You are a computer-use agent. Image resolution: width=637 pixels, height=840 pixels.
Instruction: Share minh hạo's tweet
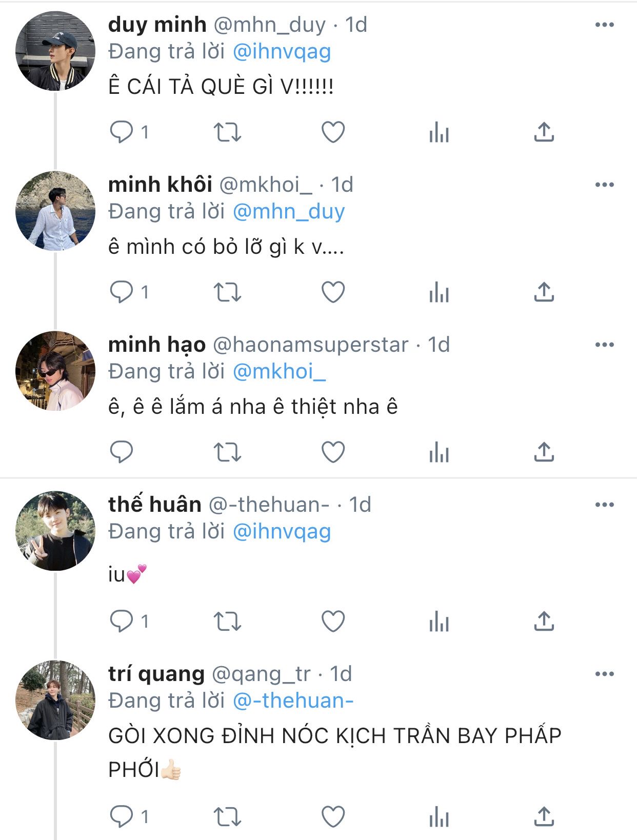pos(544,452)
